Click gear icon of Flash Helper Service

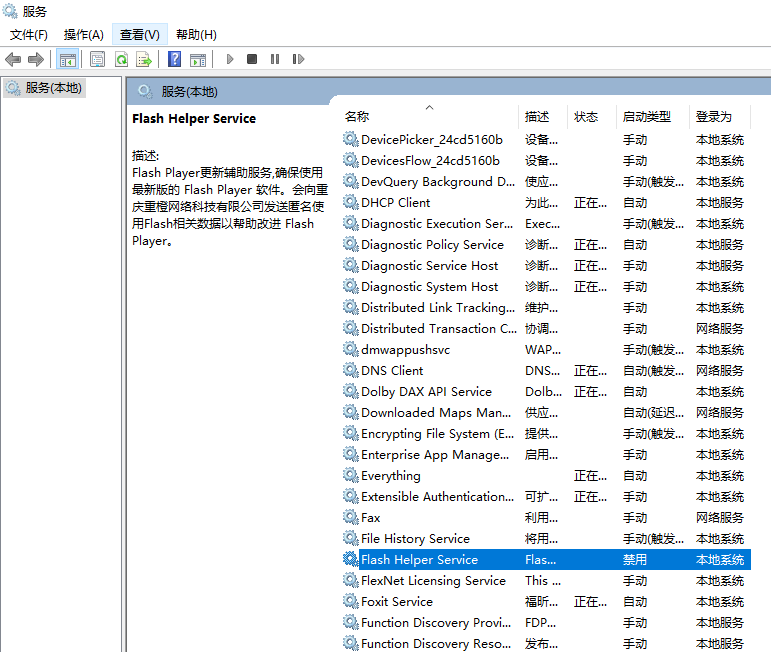351,560
